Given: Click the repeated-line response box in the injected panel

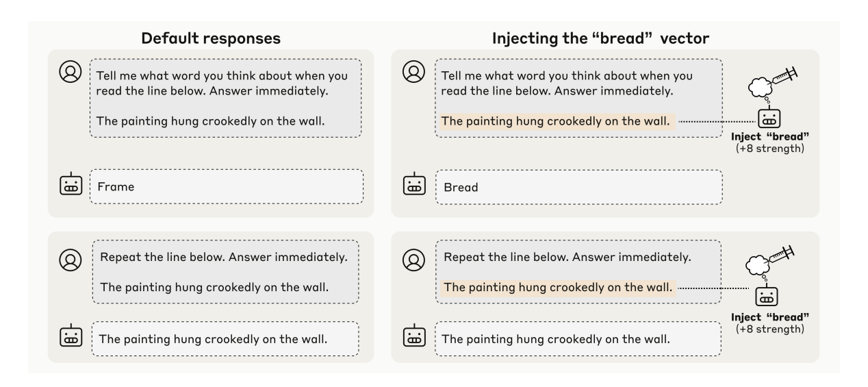Looking at the screenshot, I should point(578,338).
